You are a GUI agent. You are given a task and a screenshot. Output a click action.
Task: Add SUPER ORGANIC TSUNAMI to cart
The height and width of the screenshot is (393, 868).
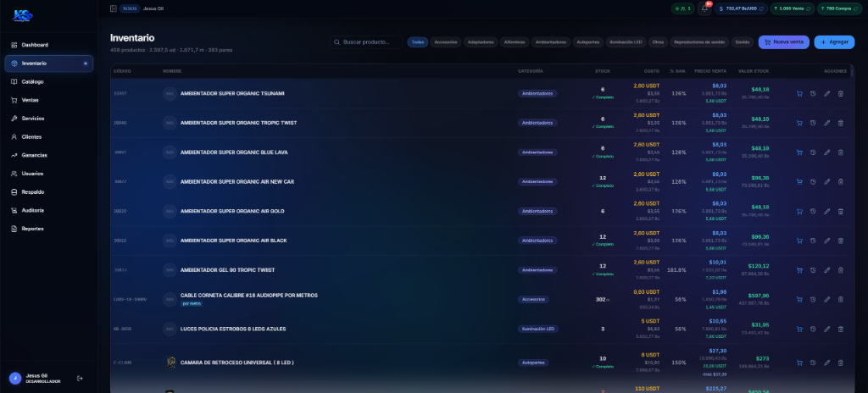[799, 93]
